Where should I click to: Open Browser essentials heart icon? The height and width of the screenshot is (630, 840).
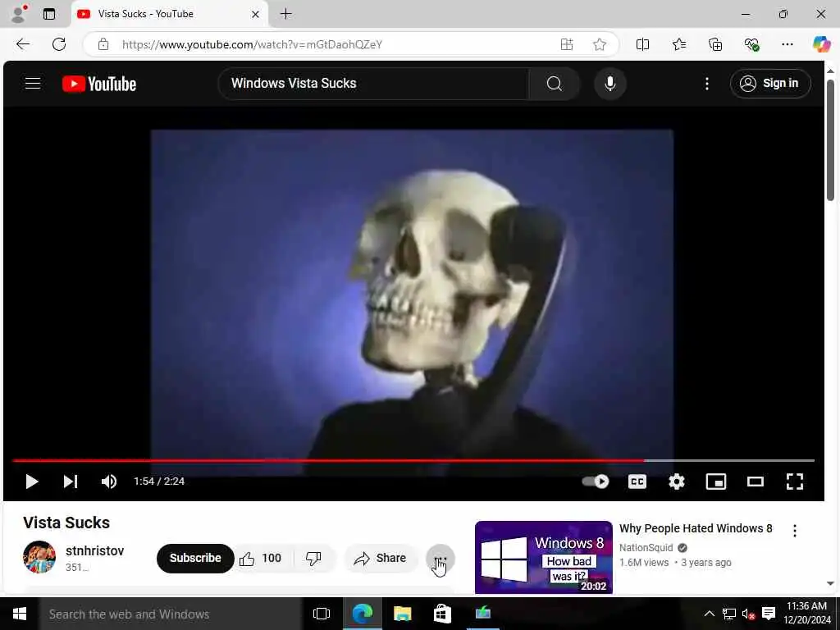pyautogui.click(x=751, y=44)
